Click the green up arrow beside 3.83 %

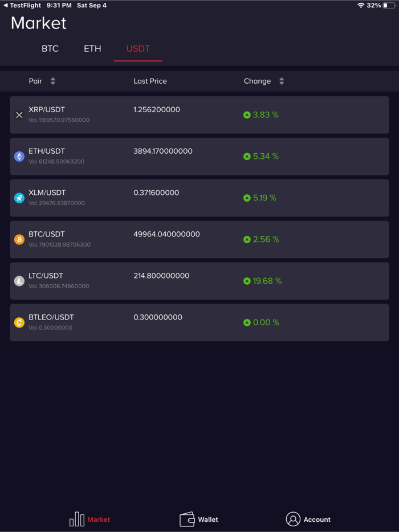click(x=247, y=114)
